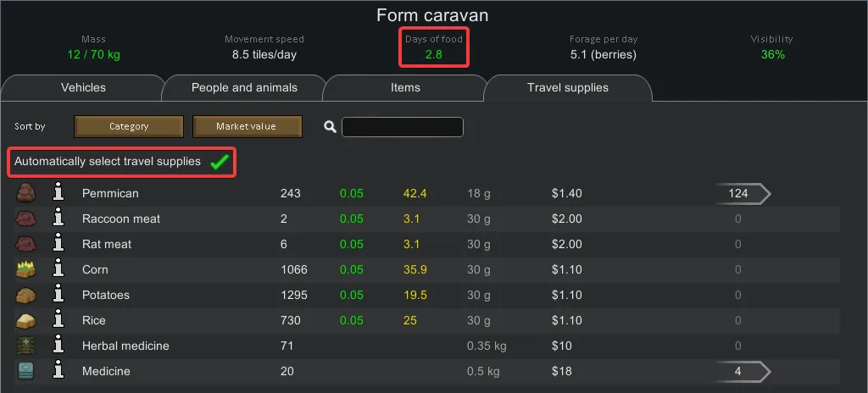Sort by Market value
This screenshot has height=393, width=868.
click(247, 127)
